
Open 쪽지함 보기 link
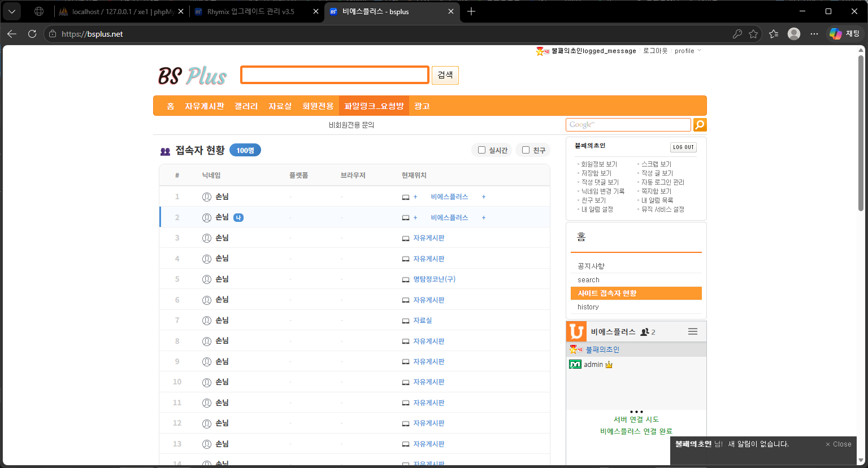coord(656,191)
